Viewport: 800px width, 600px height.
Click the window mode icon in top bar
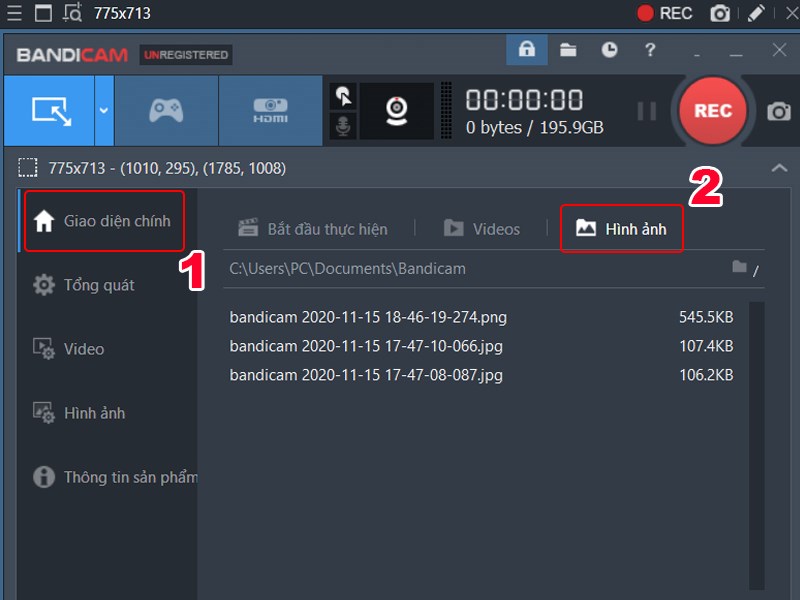(43, 13)
